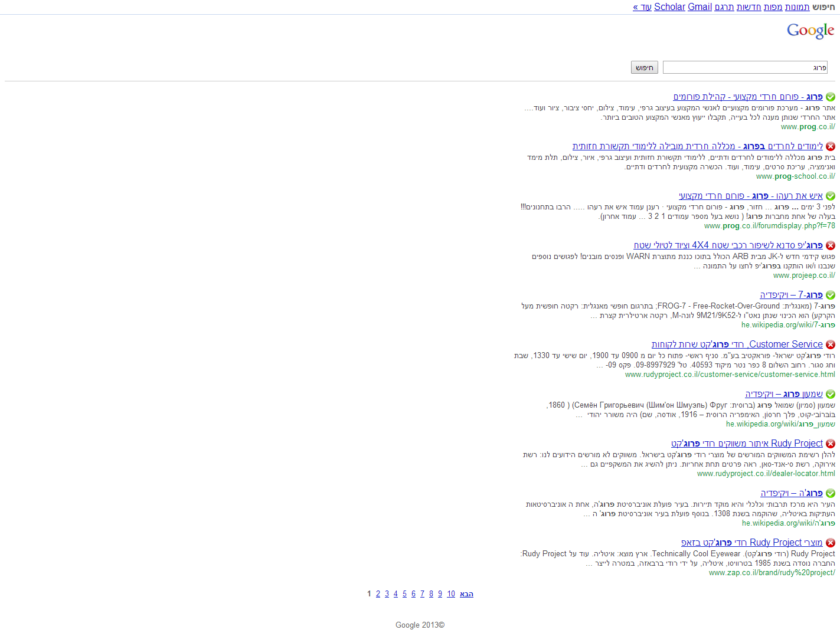
Task: Click the green check icon beside the 'פרוג'ה – ויקיפדיה' result
Action: click(x=831, y=493)
